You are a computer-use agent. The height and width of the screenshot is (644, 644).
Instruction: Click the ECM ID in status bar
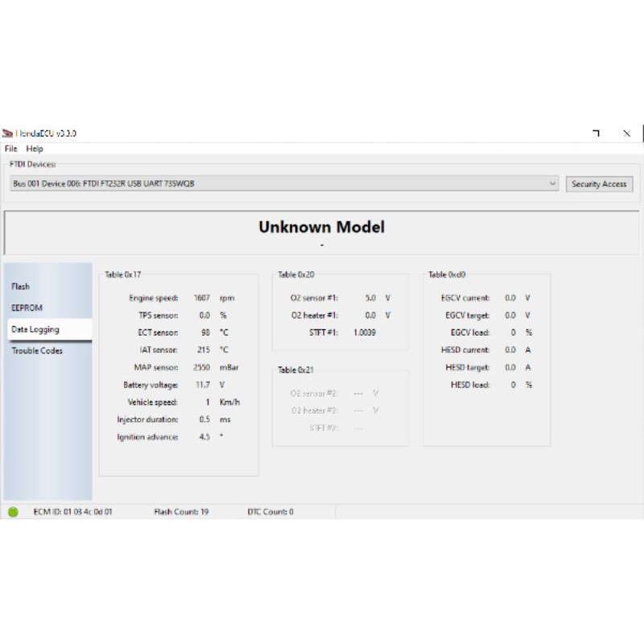click(x=72, y=512)
